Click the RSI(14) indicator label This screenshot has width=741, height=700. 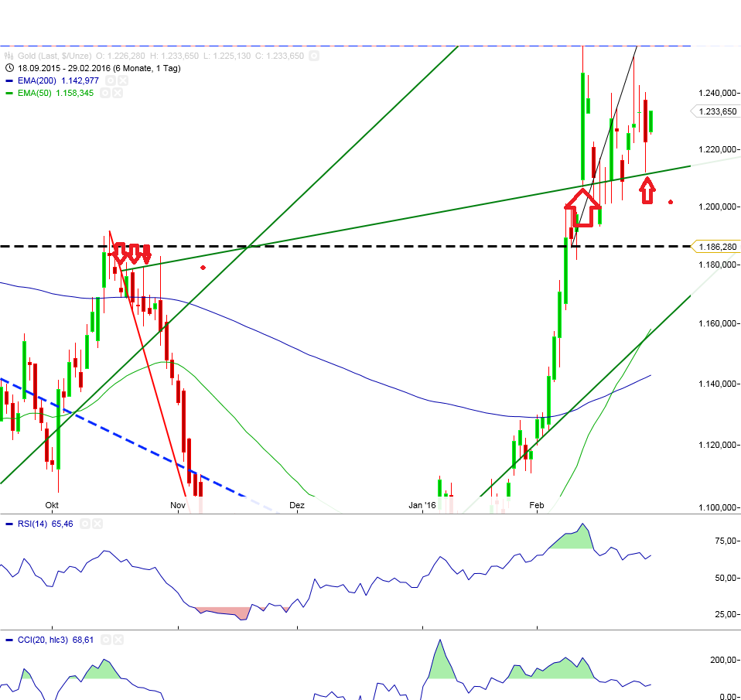click(32, 524)
